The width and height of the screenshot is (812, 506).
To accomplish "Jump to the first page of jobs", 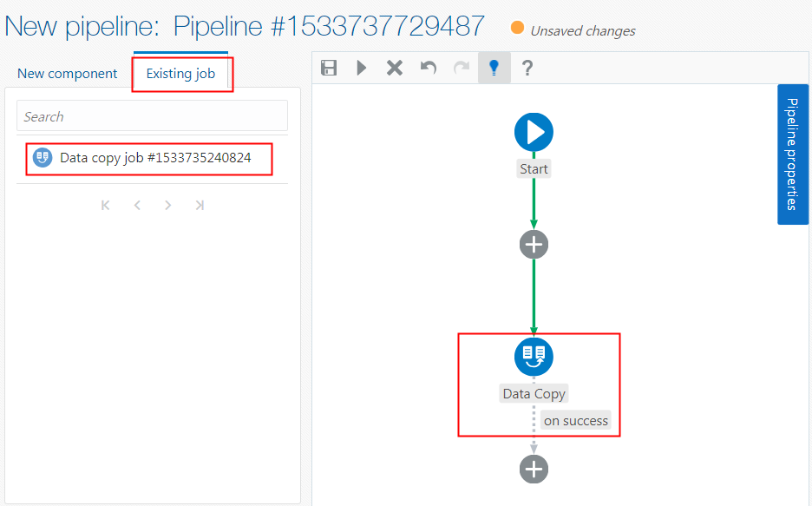I will tap(105, 205).
